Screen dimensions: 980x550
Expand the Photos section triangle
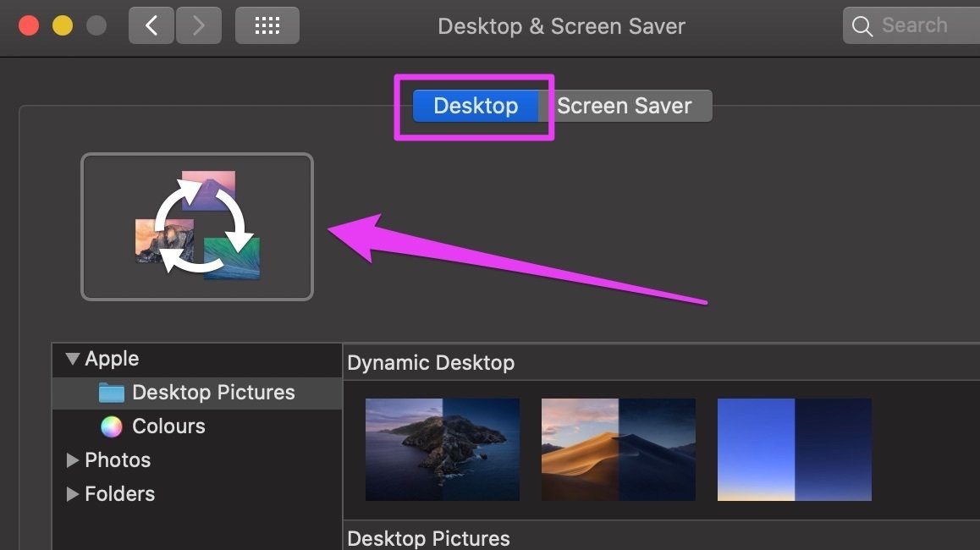73,460
